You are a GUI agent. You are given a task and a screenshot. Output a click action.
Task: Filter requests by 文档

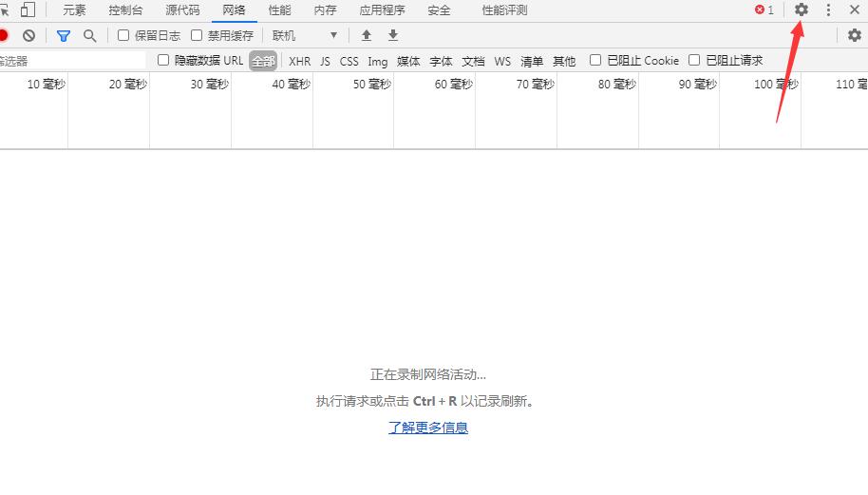point(473,61)
